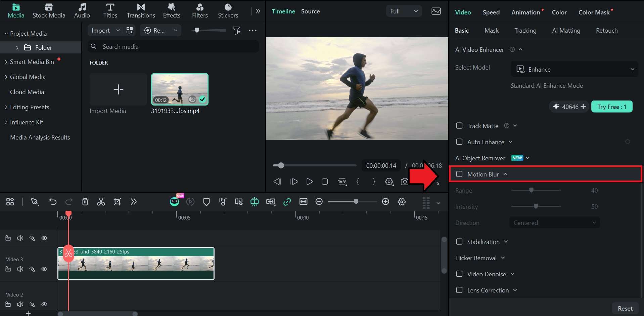Open the Select Model Enhance dropdown

point(574,69)
